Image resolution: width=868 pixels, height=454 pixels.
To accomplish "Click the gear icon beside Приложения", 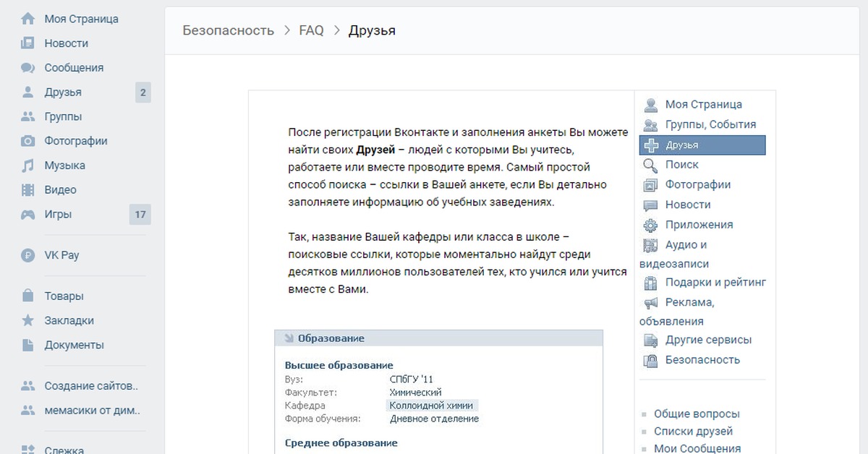I will tap(651, 225).
